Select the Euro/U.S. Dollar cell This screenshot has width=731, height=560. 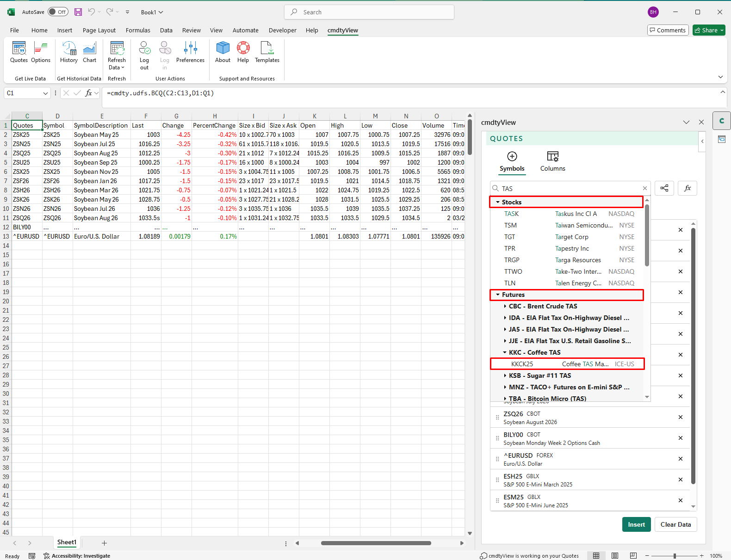pos(101,236)
